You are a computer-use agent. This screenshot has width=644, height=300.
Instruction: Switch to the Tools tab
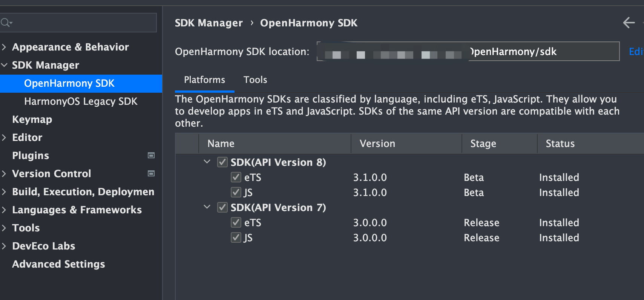coord(255,80)
